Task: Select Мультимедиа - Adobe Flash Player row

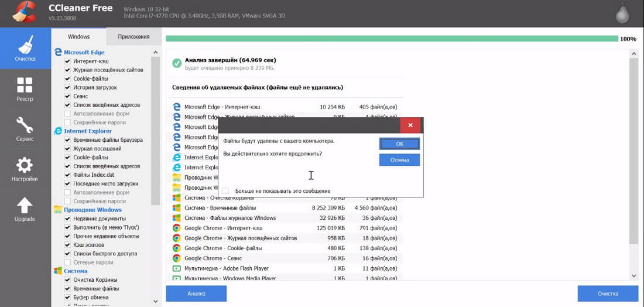Action: click(285, 268)
